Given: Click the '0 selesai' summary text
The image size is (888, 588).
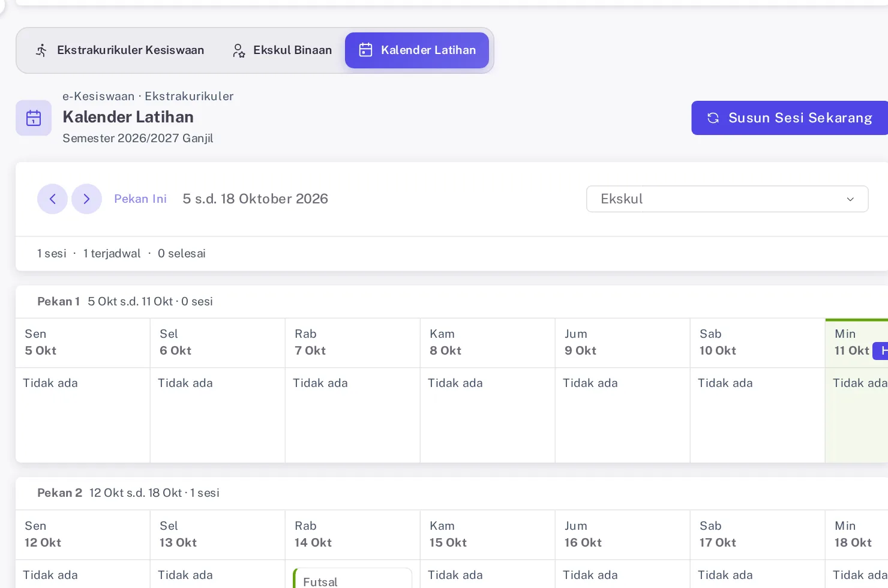Looking at the screenshot, I should click(182, 253).
